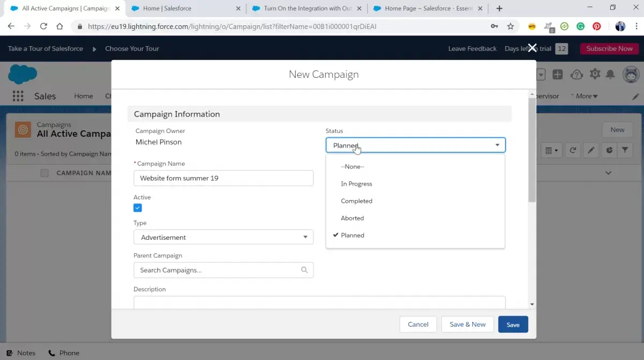Select Completed status option

pos(415,201)
